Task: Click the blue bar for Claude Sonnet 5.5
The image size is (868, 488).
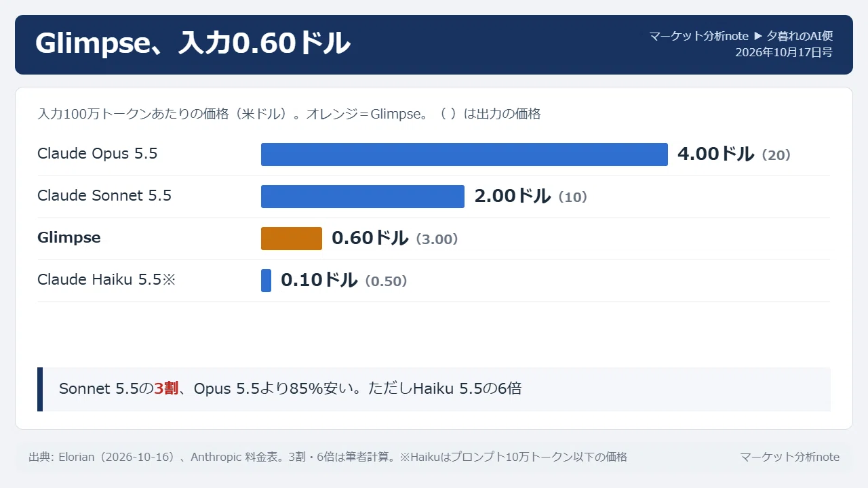Action: coord(363,197)
